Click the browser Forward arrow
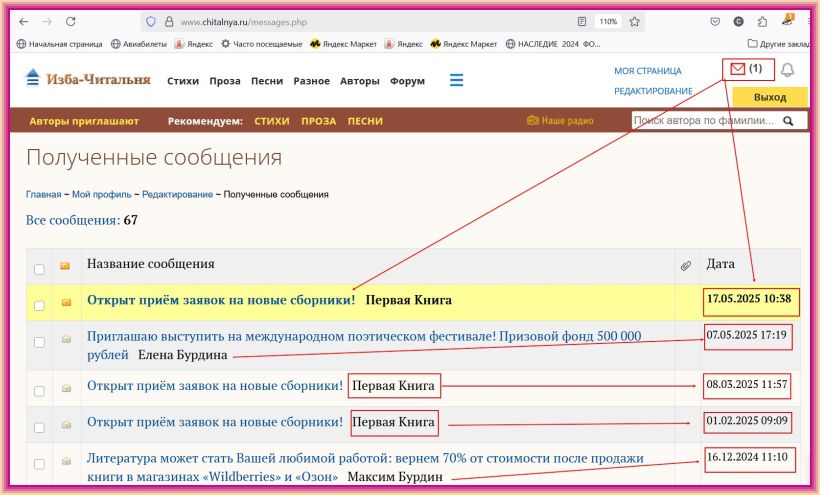 click(x=47, y=21)
